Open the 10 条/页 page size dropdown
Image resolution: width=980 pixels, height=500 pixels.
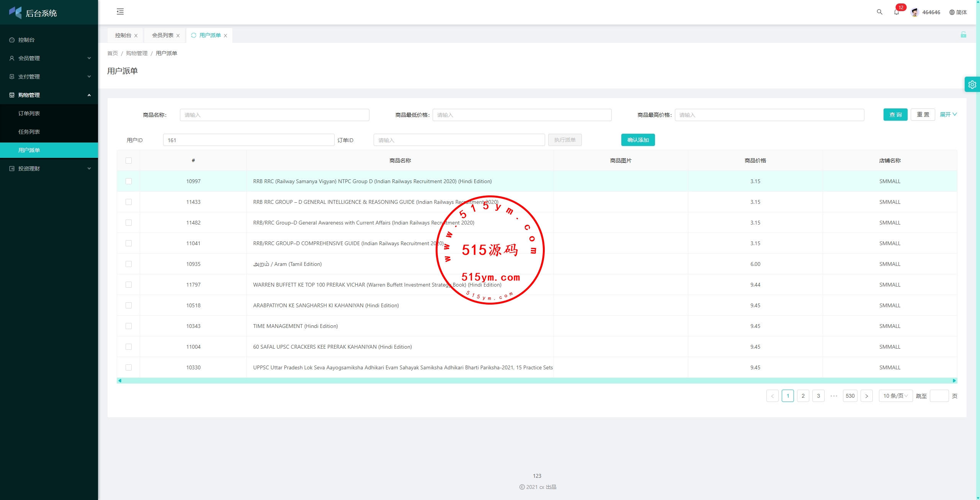click(895, 396)
